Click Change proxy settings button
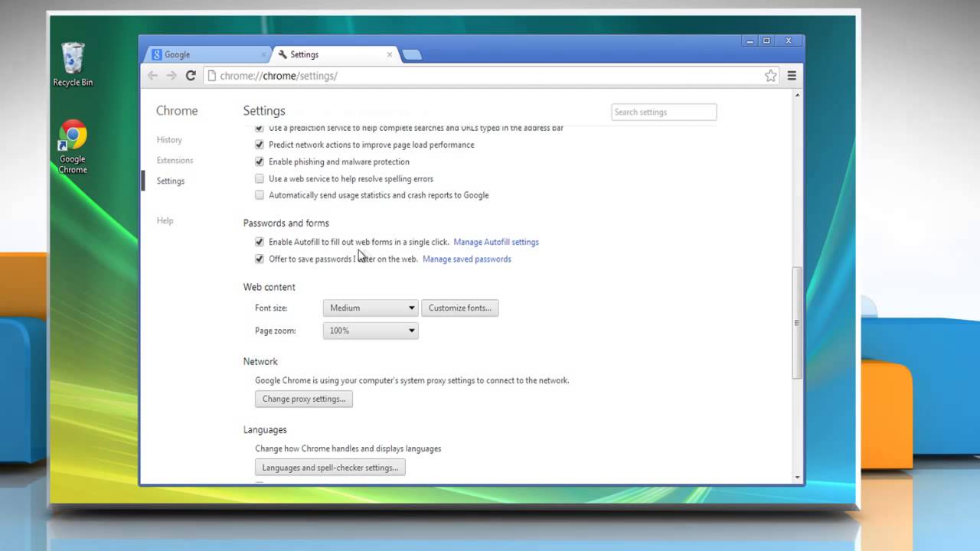Viewport: 980px width, 551px height. coord(304,399)
